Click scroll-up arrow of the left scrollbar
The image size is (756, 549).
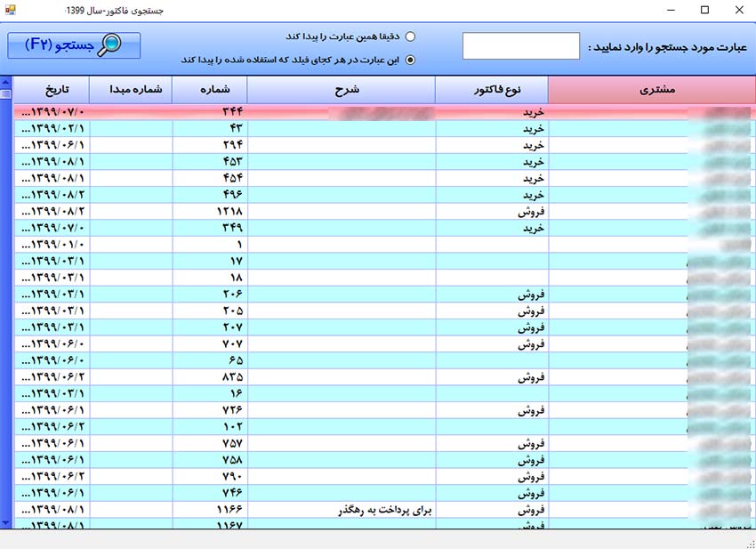point(6,82)
